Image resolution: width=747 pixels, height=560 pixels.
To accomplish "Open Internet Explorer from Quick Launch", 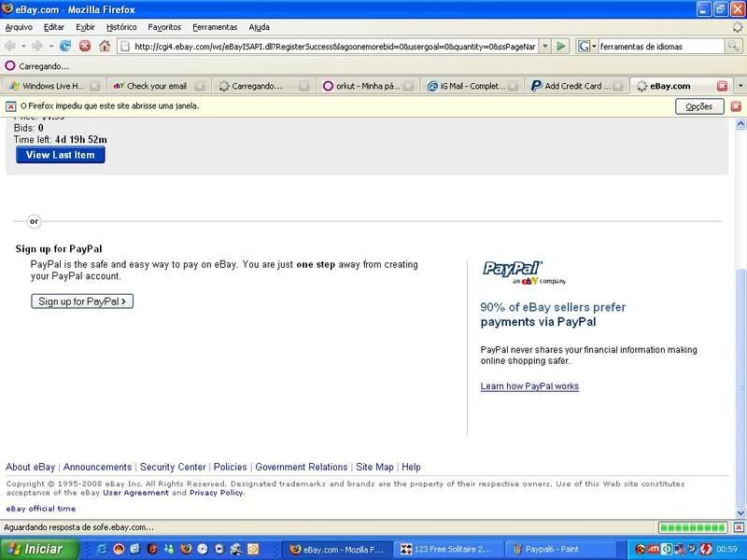I will pos(102,549).
